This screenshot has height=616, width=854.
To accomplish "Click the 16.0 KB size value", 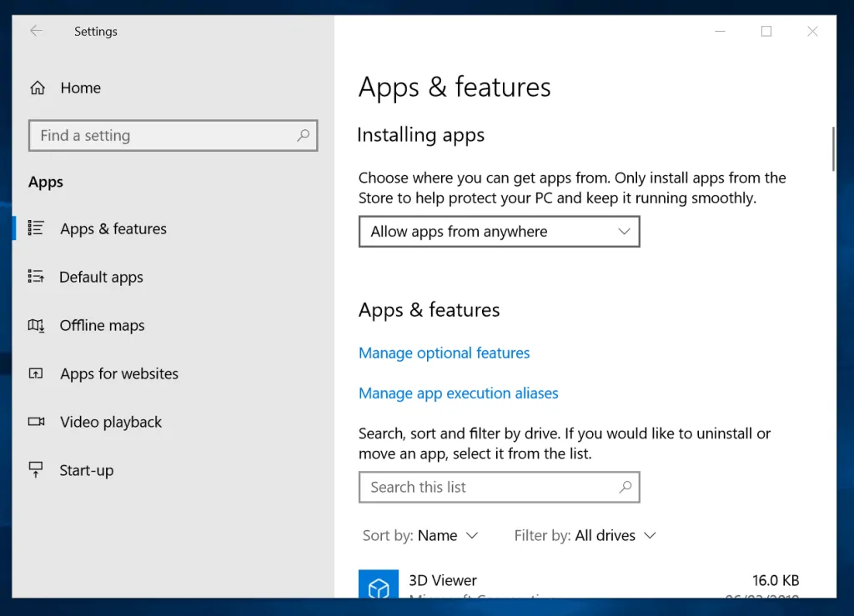I will click(x=776, y=580).
